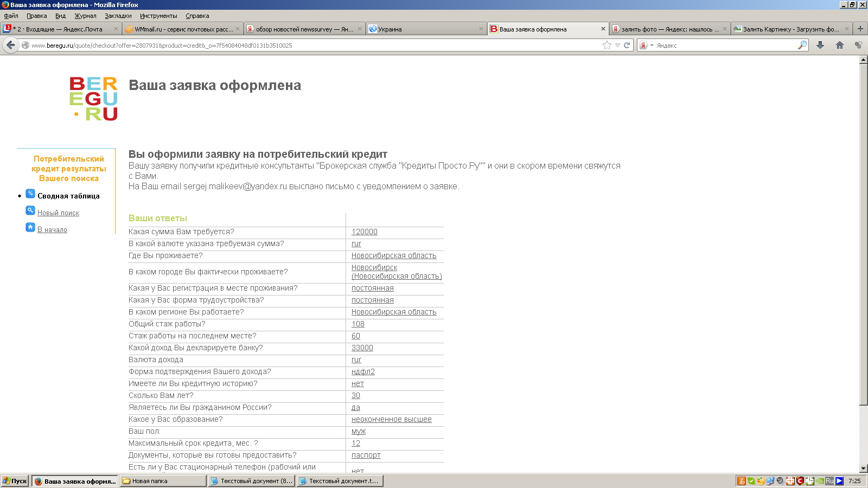Click the Comodo red shield tray icon

800,481
